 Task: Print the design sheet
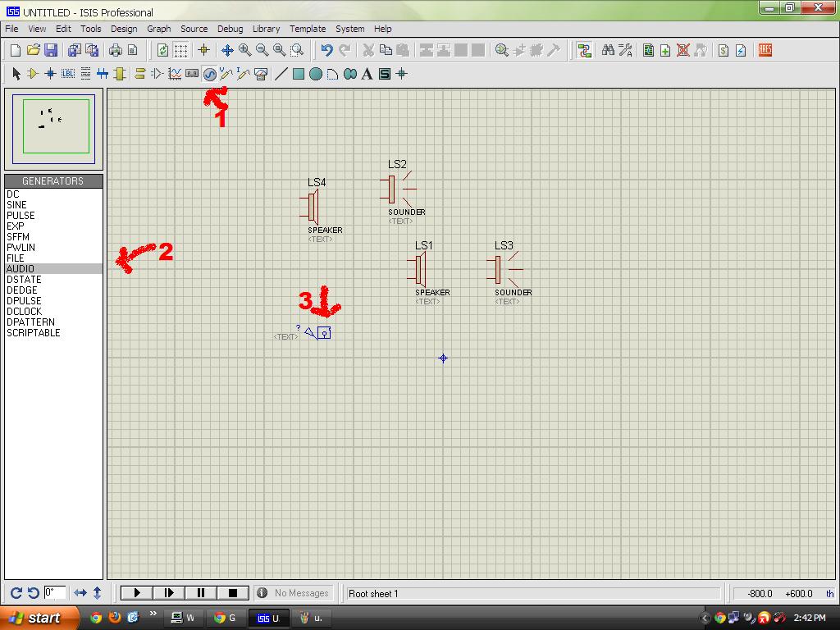tap(115, 50)
